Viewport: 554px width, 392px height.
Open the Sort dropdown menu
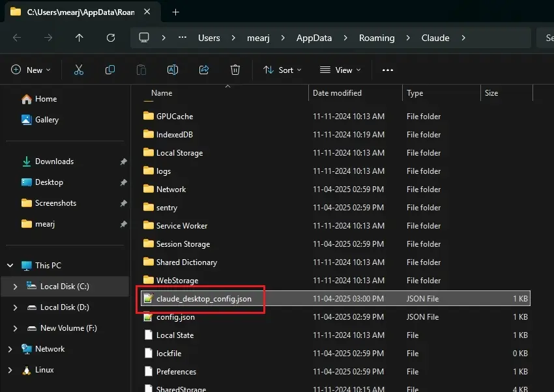[282, 70]
